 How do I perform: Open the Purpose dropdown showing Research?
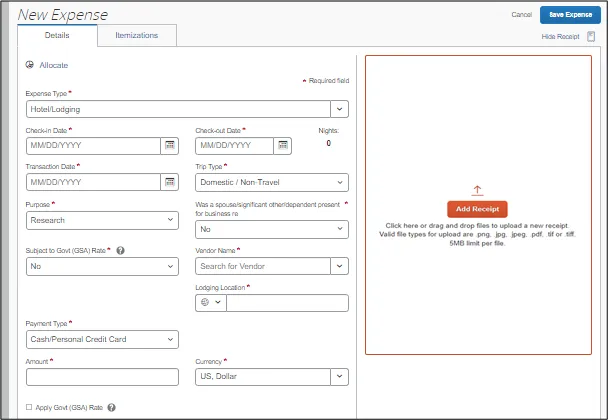[102, 220]
